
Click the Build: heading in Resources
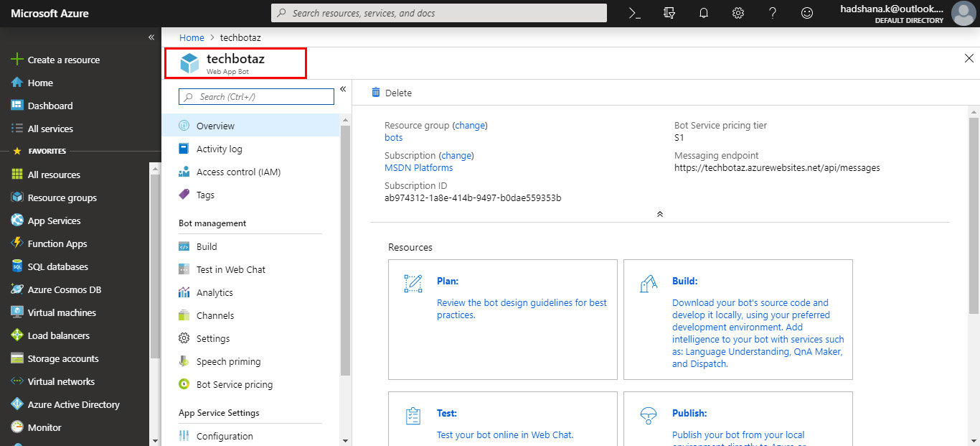(684, 281)
